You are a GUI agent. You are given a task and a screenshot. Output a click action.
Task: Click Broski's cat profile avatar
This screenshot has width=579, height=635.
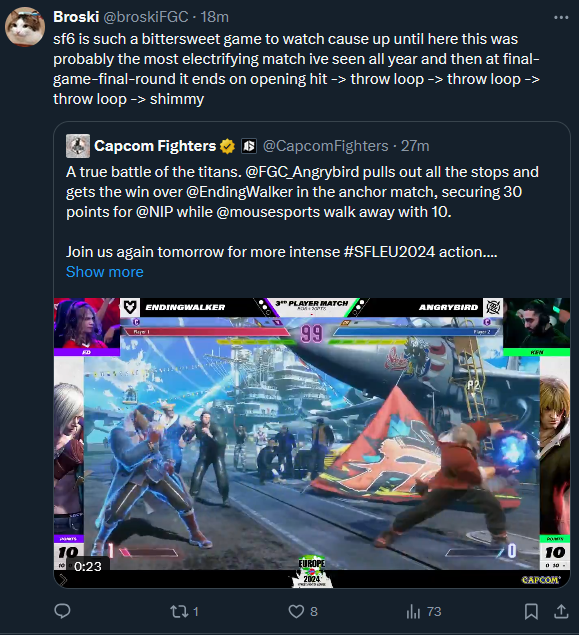coord(25,27)
